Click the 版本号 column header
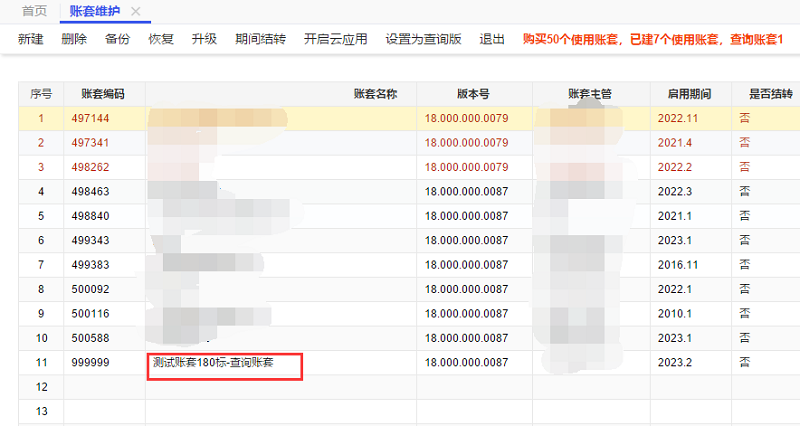Viewport: 800px width, 426px height. click(x=473, y=94)
